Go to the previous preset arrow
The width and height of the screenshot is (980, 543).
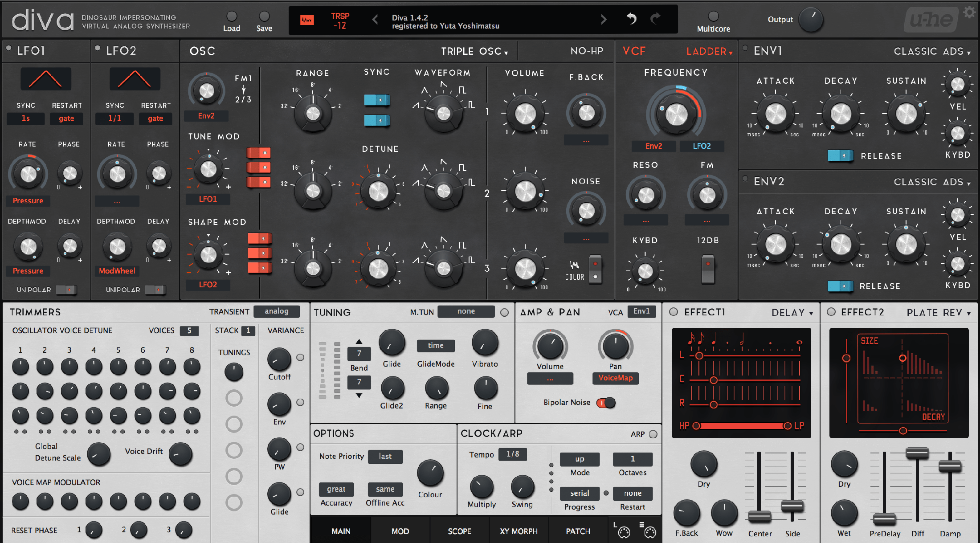tap(375, 19)
